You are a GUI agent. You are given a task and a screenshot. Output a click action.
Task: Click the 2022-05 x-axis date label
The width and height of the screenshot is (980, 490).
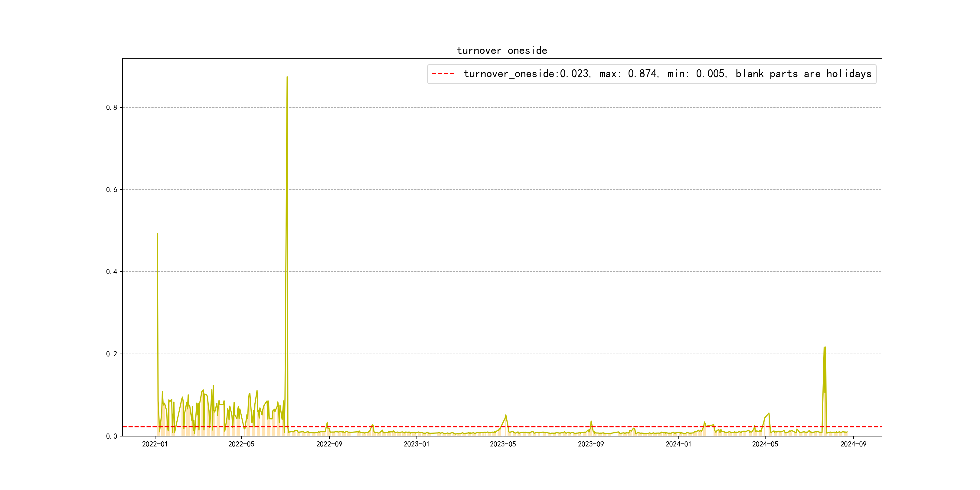(x=241, y=444)
